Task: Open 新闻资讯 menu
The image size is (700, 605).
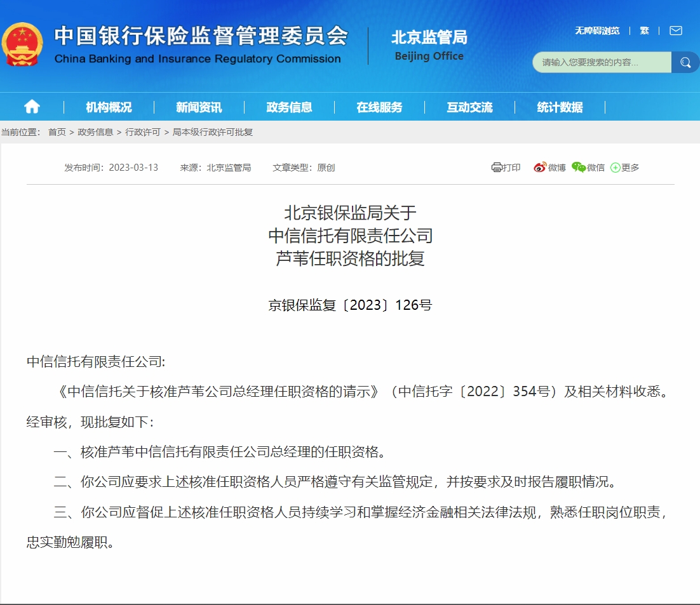Action: point(199,107)
